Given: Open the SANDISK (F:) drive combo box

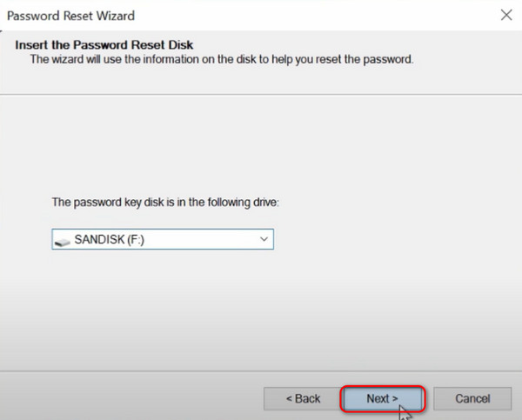Looking at the screenshot, I should pos(163,239).
